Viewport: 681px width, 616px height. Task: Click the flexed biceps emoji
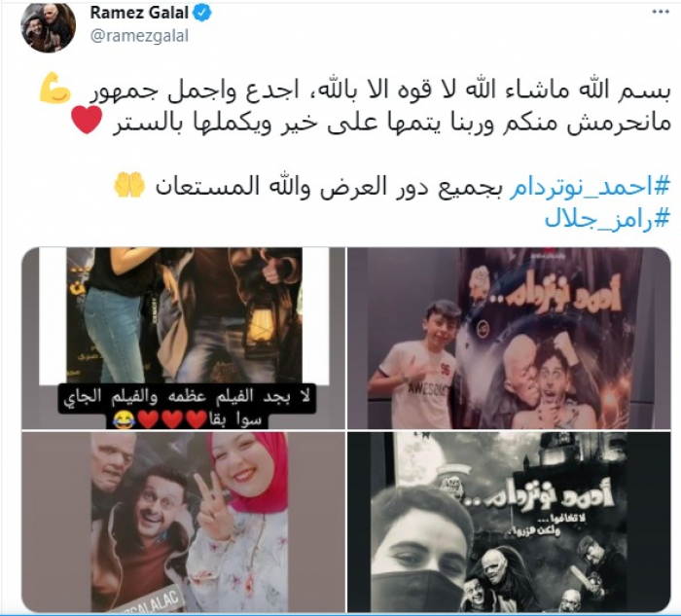point(55,88)
